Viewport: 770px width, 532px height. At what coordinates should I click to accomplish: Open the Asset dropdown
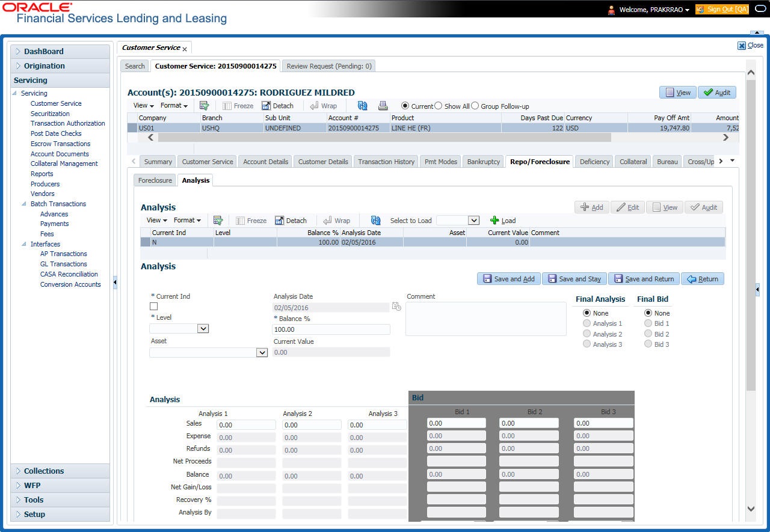click(x=262, y=353)
